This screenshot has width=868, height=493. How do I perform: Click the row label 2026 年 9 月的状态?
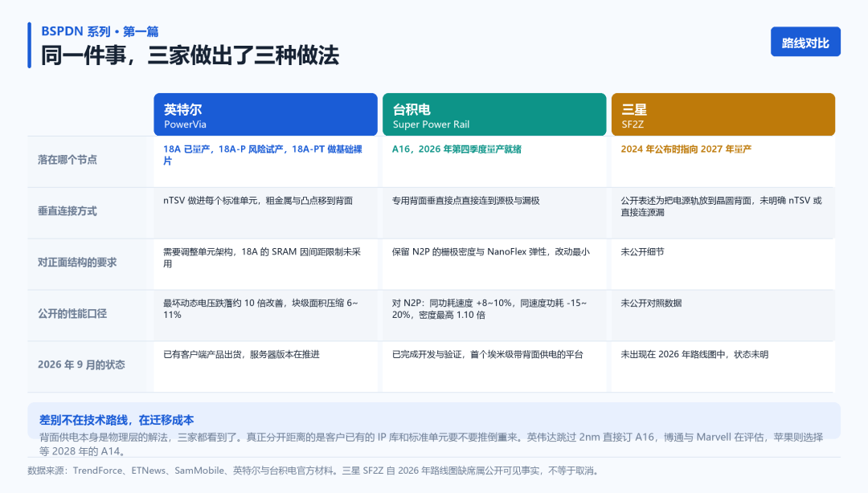coord(81,365)
